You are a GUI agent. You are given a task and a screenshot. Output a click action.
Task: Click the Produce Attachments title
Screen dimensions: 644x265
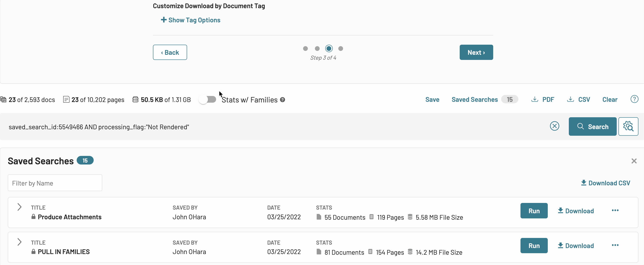click(70, 217)
